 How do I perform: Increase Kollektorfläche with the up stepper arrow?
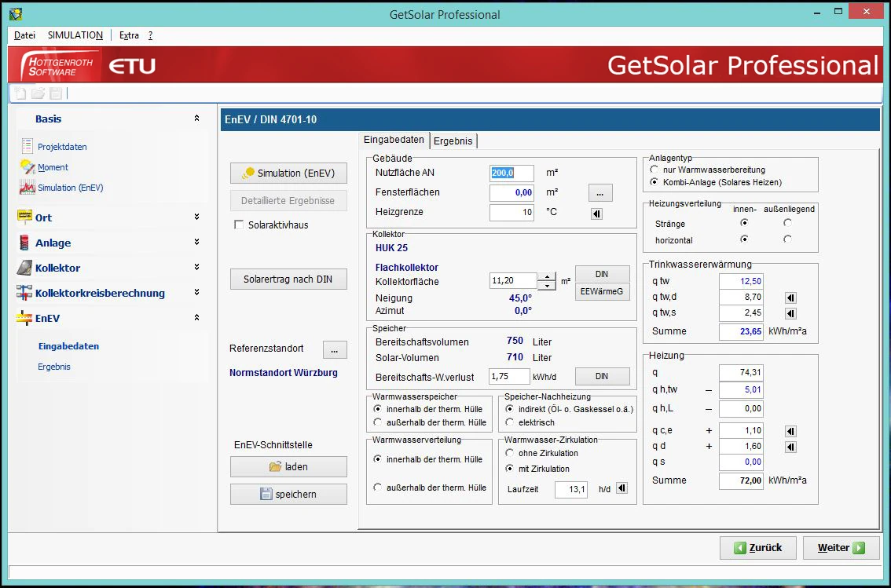546,276
